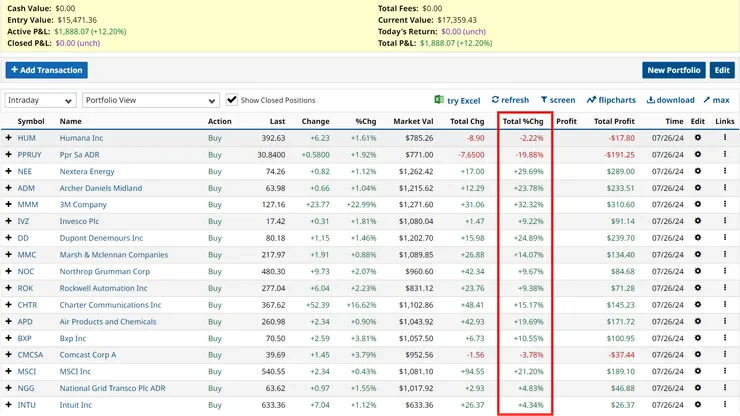Sort by Total %Chg column header
Image resolution: width=740 pixels, height=416 pixels.
point(523,121)
